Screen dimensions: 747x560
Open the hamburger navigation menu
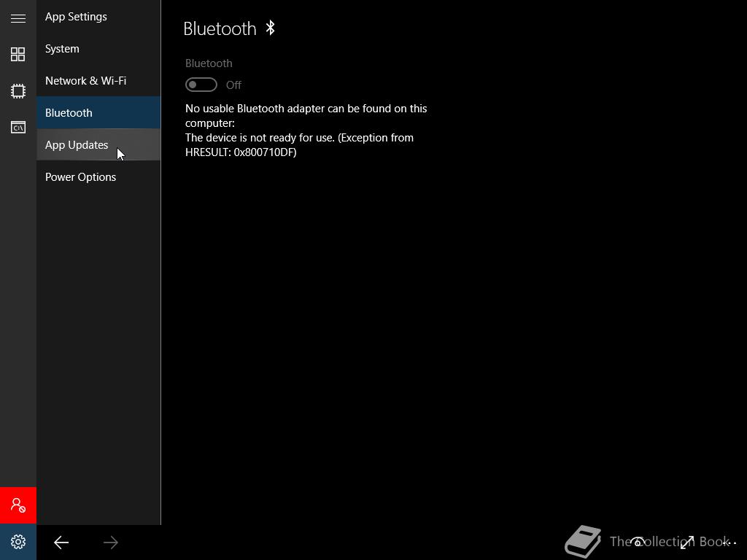click(18, 18)
